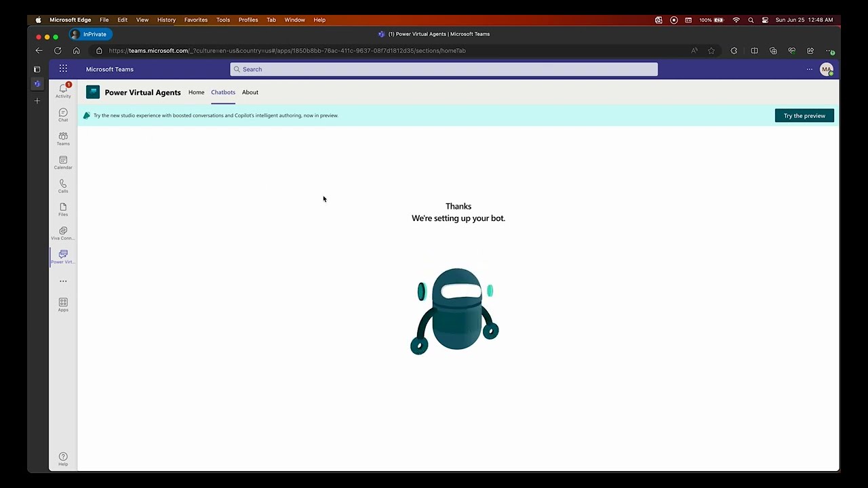868x488 pixels.
Task: Focus the Teams Search box
Action: [x=443, y=69]
